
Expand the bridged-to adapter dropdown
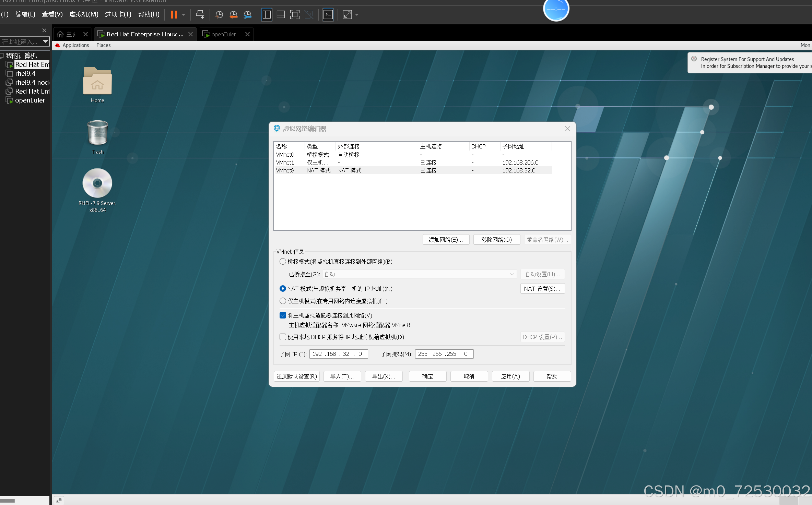(512, 274)
